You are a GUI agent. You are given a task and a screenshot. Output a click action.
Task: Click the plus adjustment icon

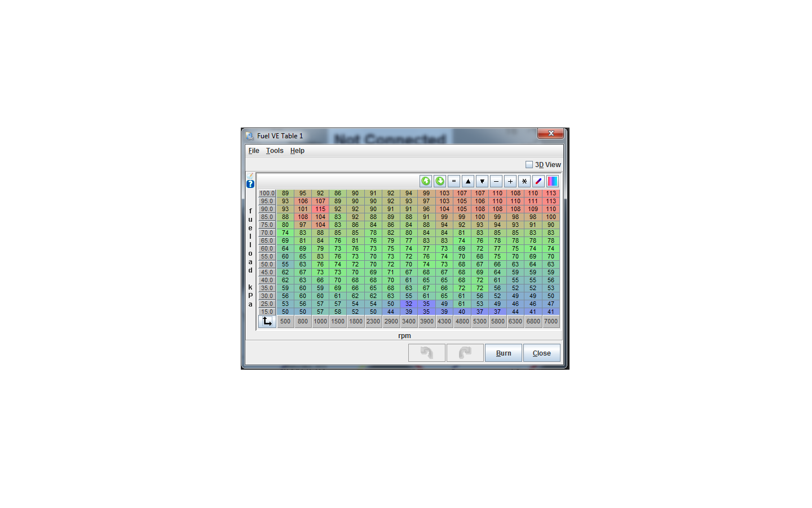(x=510, y=181)
